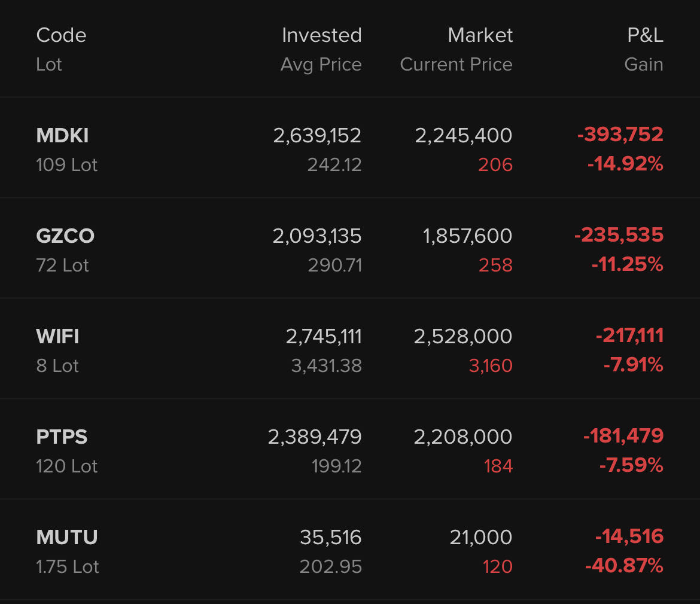700x604 pixels.
Task: Click the Market column header
Action: click(x=480, y=35)
